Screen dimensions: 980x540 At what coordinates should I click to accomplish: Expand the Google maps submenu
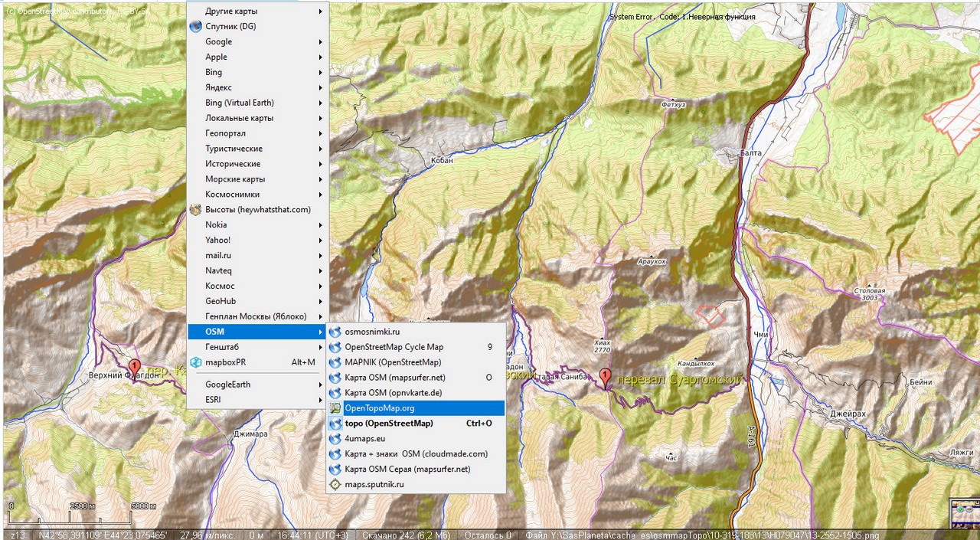257,41
